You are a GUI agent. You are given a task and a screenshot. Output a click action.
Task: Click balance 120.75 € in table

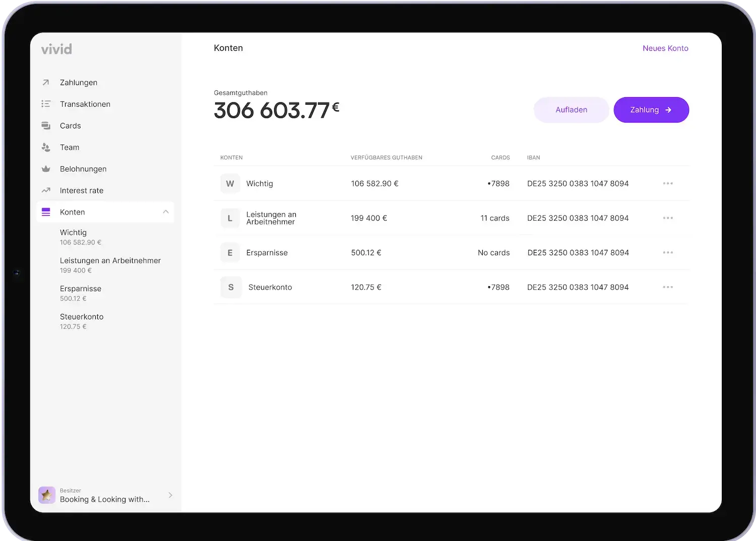[366, 287]
